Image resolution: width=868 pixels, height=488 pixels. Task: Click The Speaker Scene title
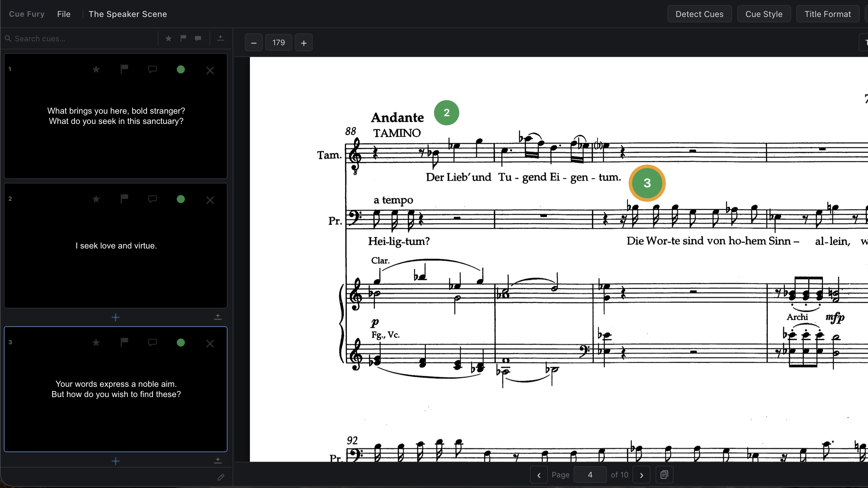[128, 14]
